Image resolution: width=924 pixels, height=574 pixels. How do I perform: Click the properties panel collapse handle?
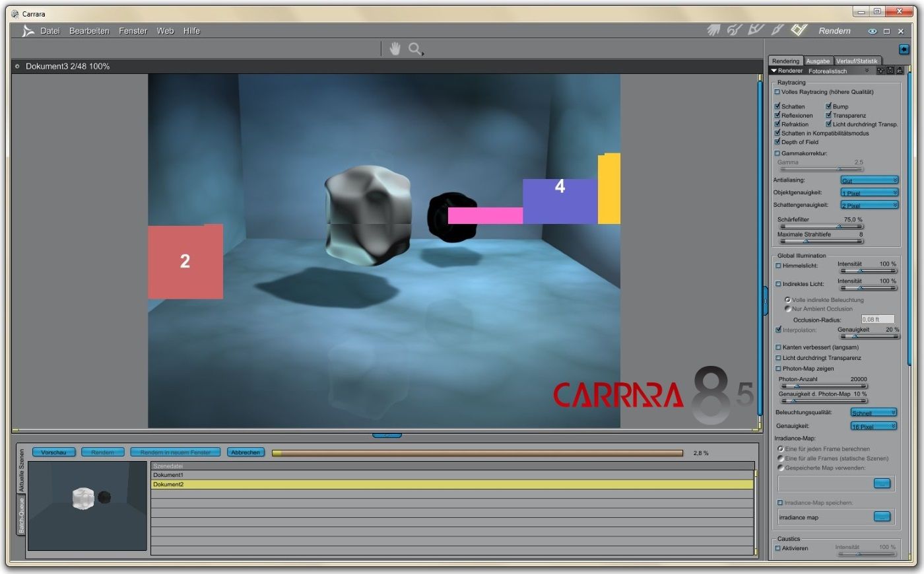coord(765,301)
